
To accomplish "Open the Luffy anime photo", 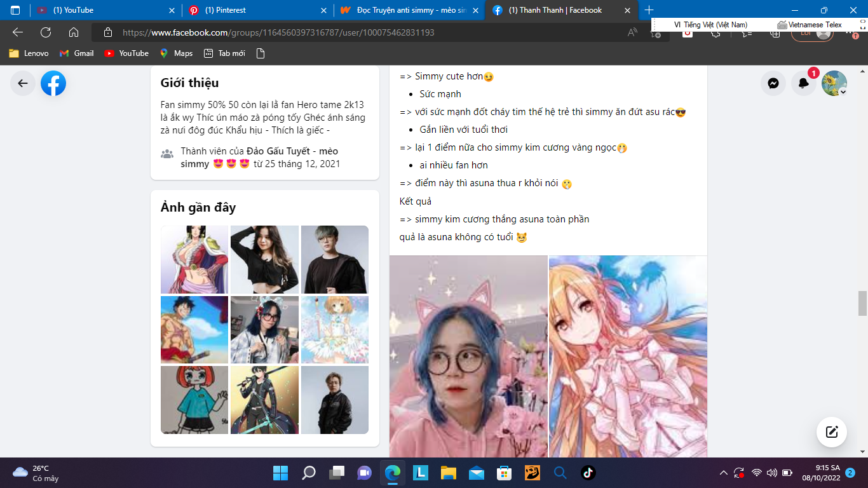I will pos(194,330).
